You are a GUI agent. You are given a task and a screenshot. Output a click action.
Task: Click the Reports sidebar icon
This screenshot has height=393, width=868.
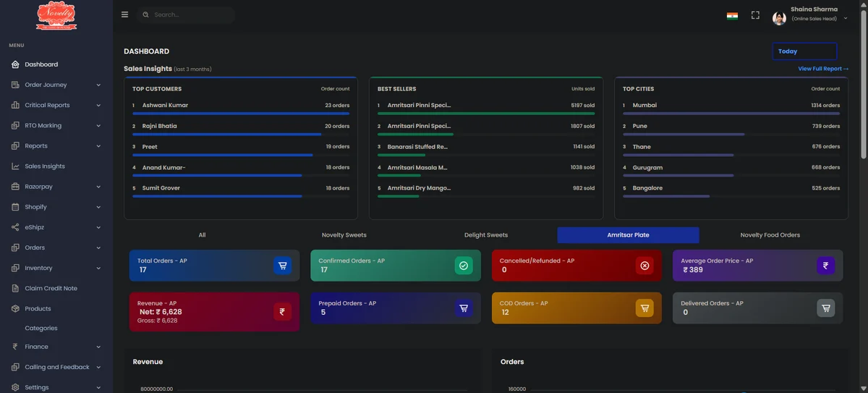point(16,145)
